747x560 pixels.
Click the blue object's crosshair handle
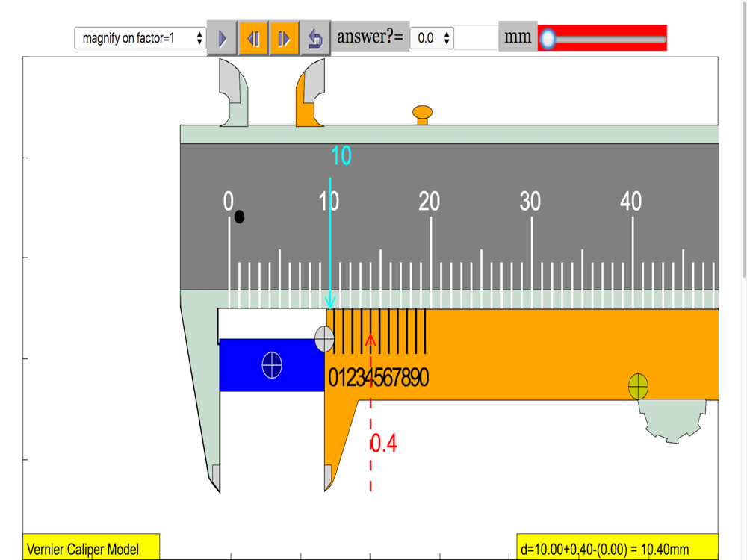coord(272,365)
